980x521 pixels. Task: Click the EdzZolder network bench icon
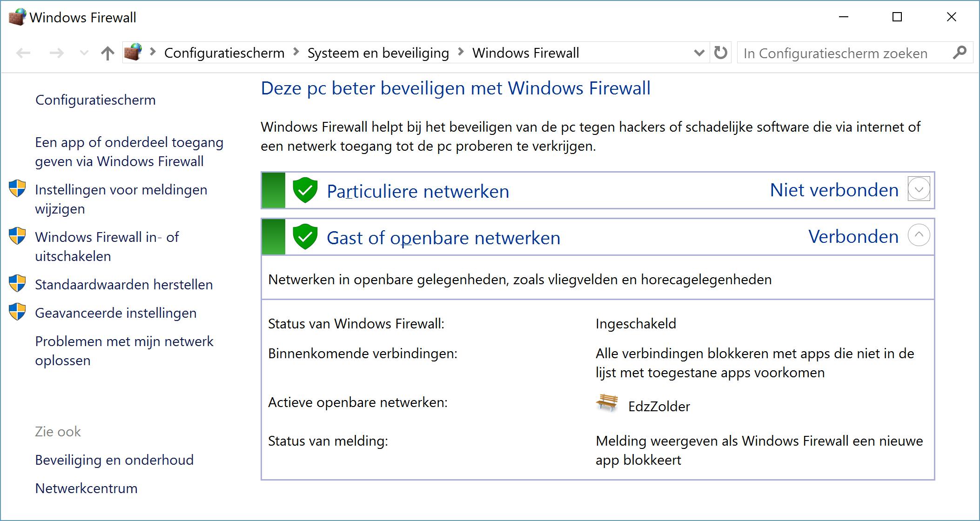pyautogui.click(x=607, y=403)
